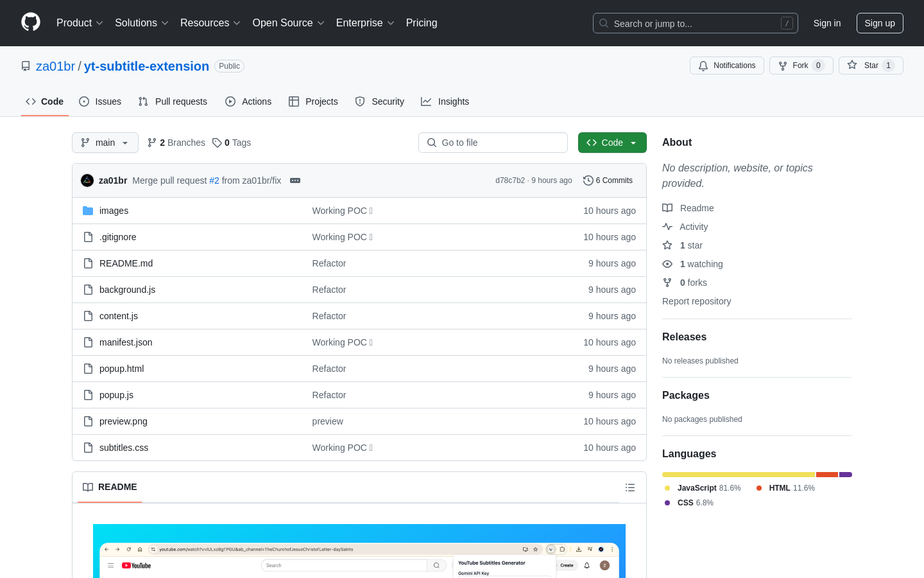The image size is (924, 578).
Task: Switch to the Code tab
Action: 45,101
